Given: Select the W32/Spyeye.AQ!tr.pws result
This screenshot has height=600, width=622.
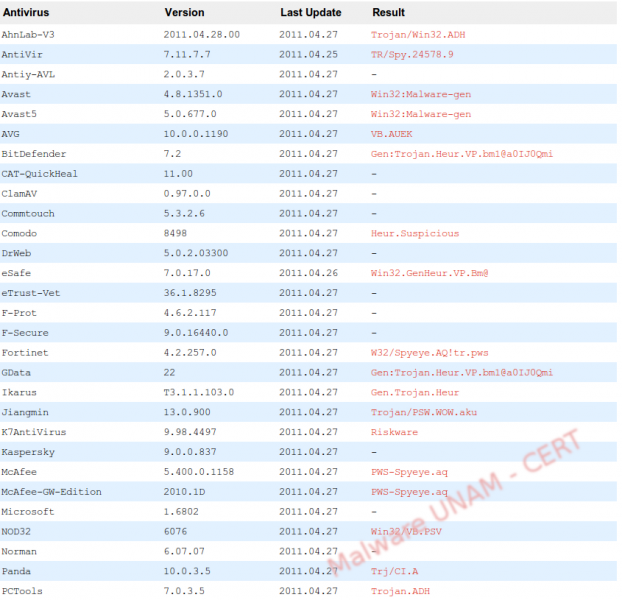Looking at the screenshot, I should pos(430,353).
